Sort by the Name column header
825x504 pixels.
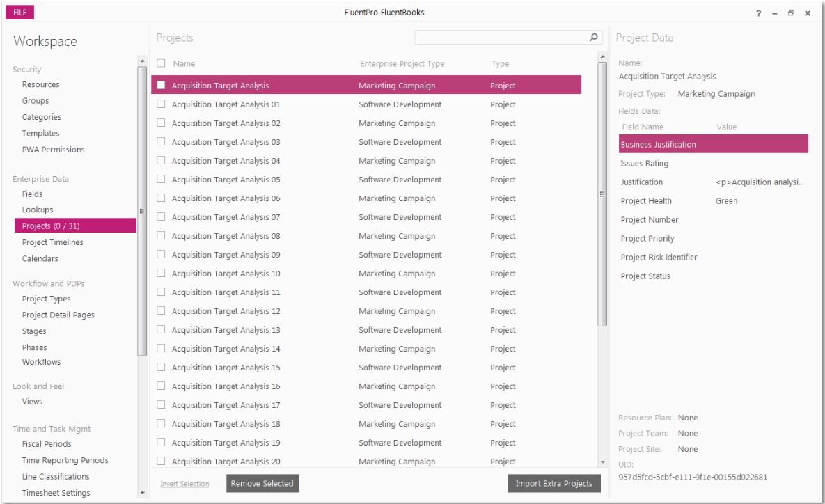pos(184,63)
